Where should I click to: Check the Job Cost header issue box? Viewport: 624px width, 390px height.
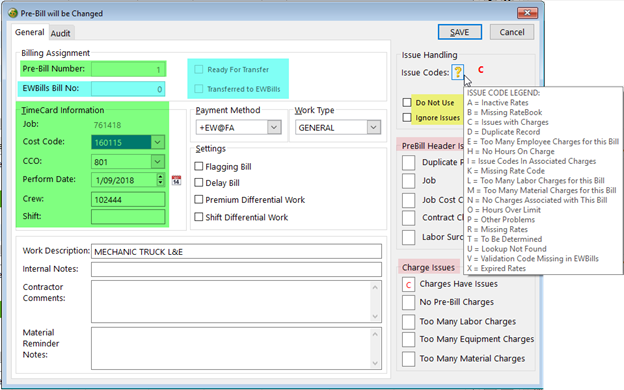point(408,200)
